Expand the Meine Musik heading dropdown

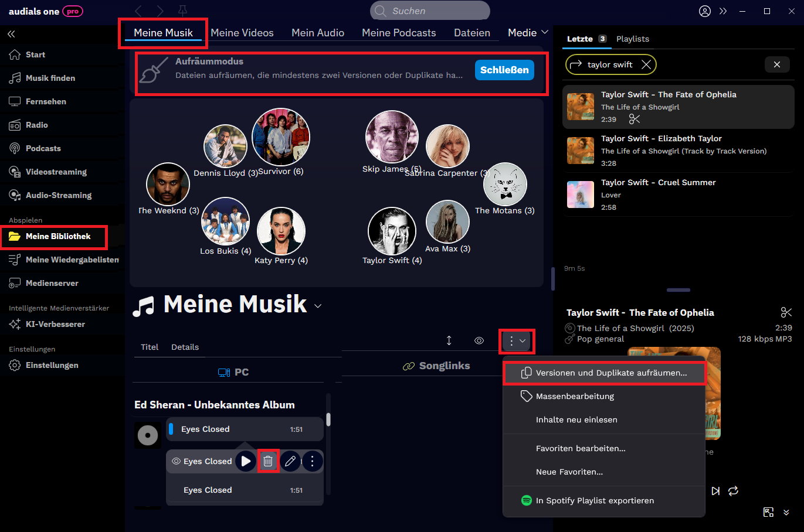coord(318,306)
